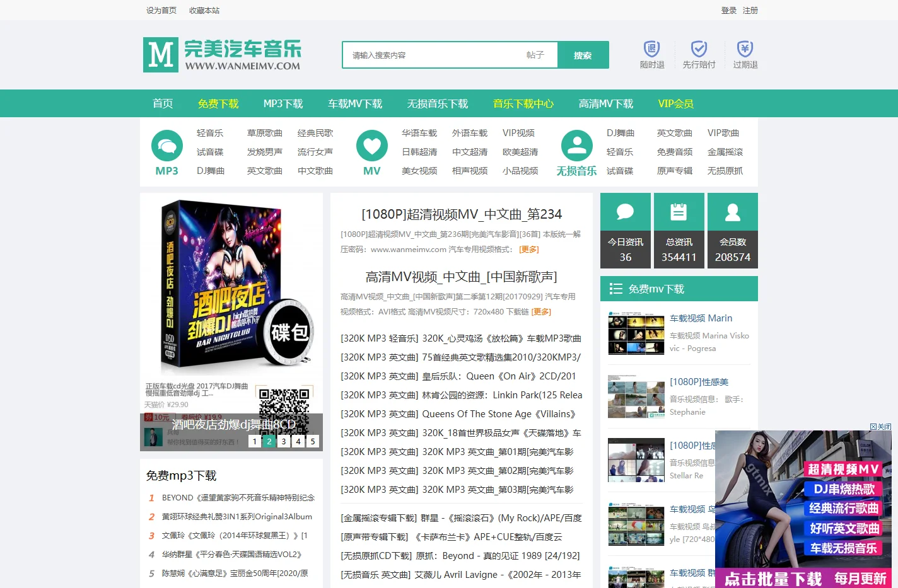Open the 无损音乐下载 nav tab
Viewport: 898px width, 588px height.
(x=438, y=103)
